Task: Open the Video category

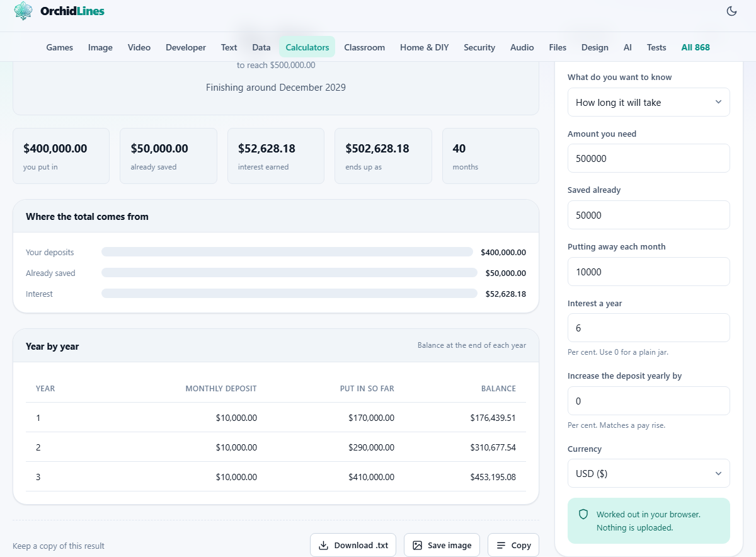Action: [139, 47]
